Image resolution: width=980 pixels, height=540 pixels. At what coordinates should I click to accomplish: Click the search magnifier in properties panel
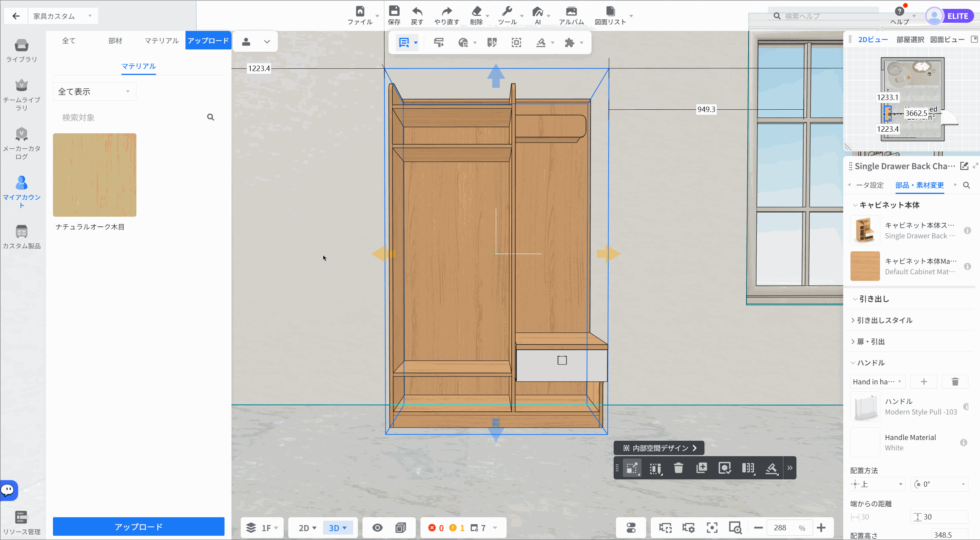966,185
